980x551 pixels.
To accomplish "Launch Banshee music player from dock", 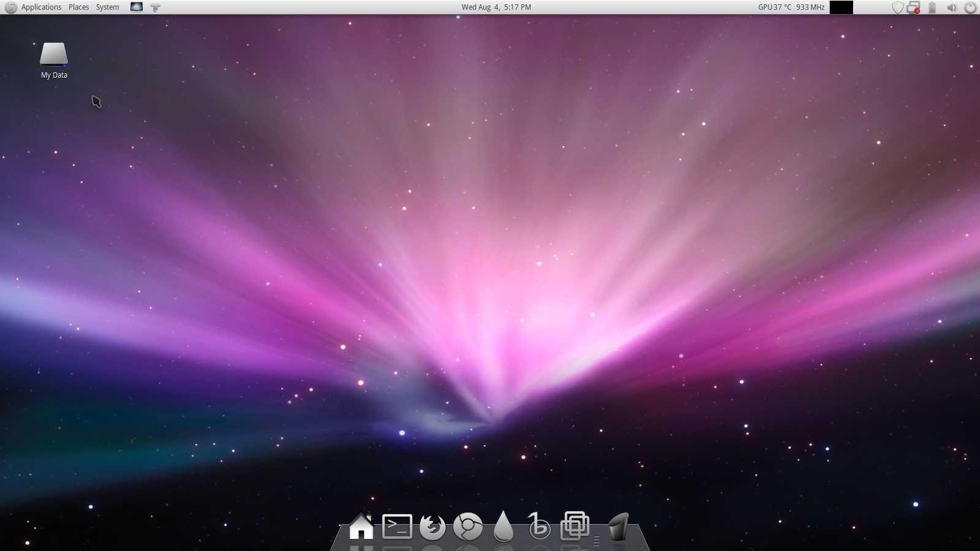I will [x=539, y=526].
